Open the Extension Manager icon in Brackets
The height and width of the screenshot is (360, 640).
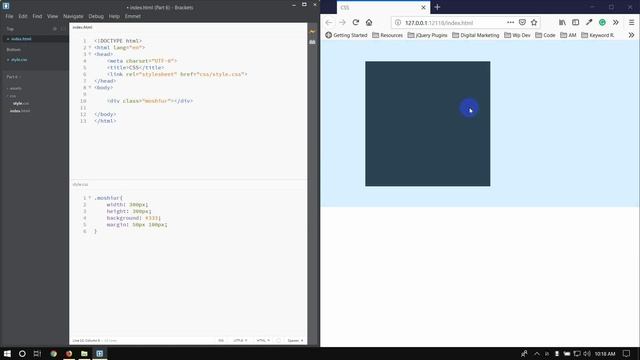313,42
